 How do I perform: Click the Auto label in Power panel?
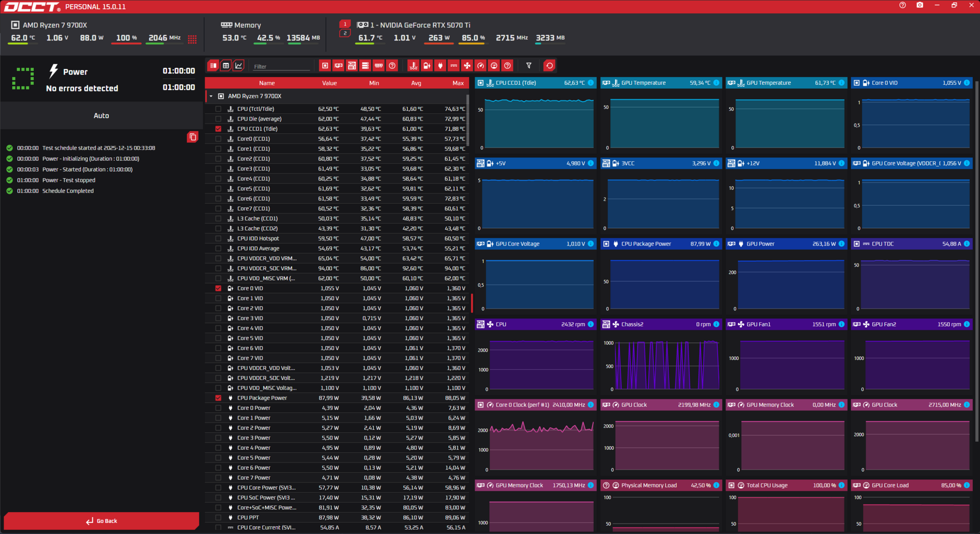[101, 116]
